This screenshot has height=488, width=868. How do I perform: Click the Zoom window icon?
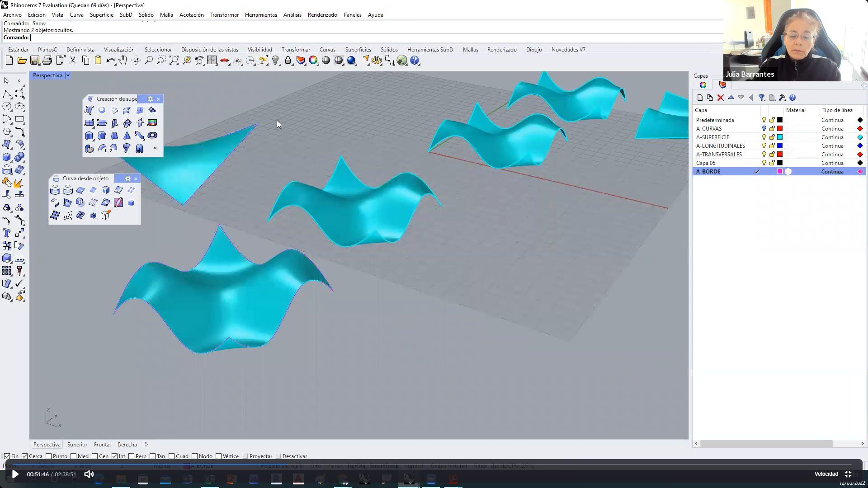(161, 61)
